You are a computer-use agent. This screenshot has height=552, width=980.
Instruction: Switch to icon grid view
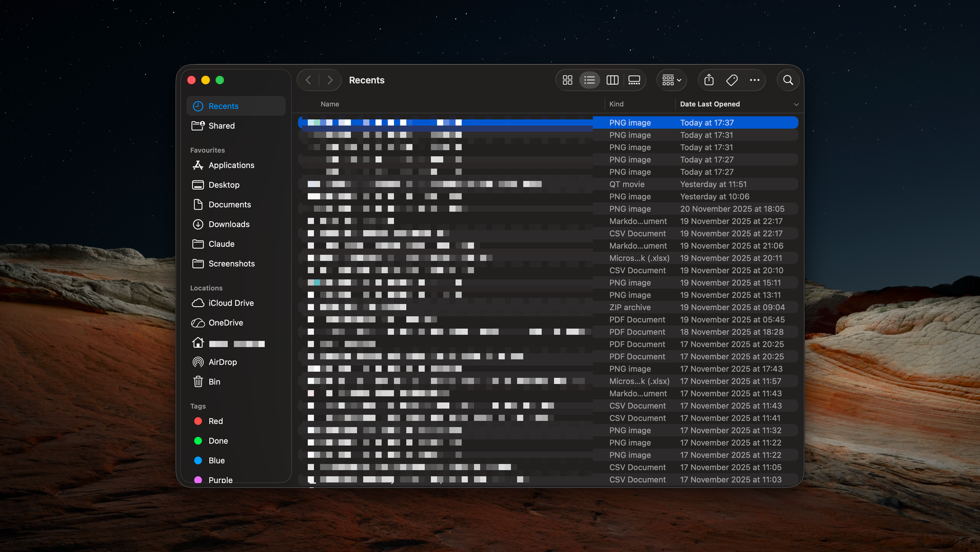point(567,80)
